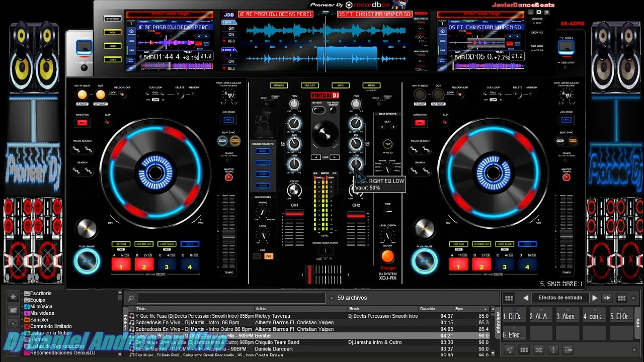Enable Master Tempo on left deck
Viewport: 644px width, 362px height.
tap(229, 177)
